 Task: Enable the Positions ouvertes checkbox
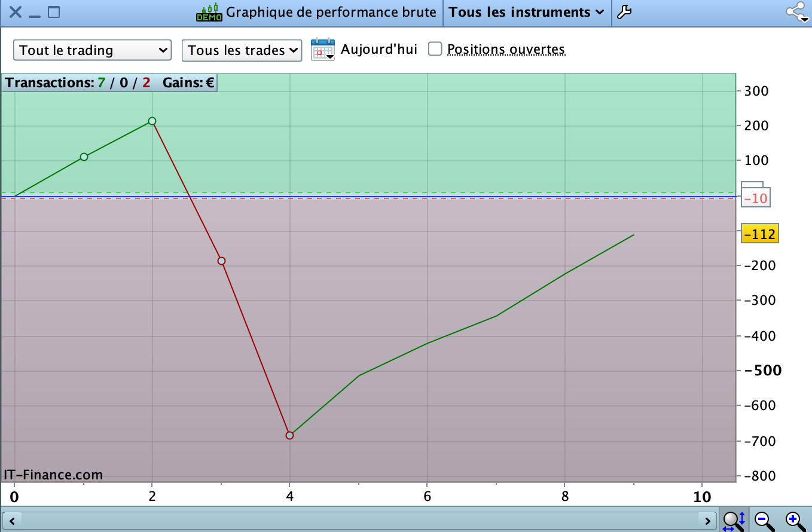tap(435, 49)
